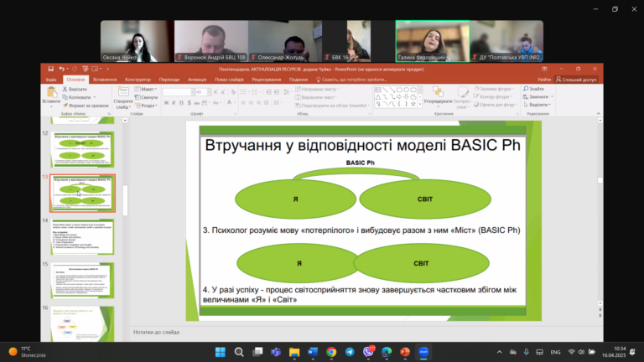Expand the Макет layout dropdown
The height and width of the screenshot is (362, 644).
click(x=146, y=89)
